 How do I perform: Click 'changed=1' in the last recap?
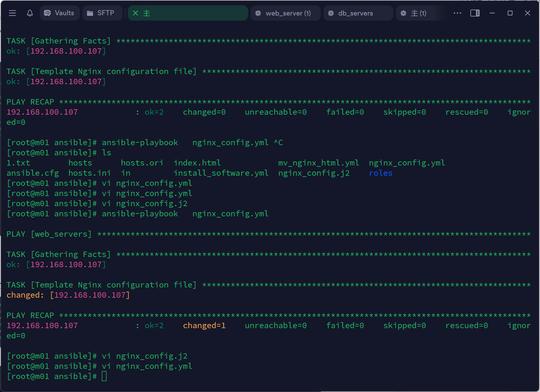click(x=204, y=326)
